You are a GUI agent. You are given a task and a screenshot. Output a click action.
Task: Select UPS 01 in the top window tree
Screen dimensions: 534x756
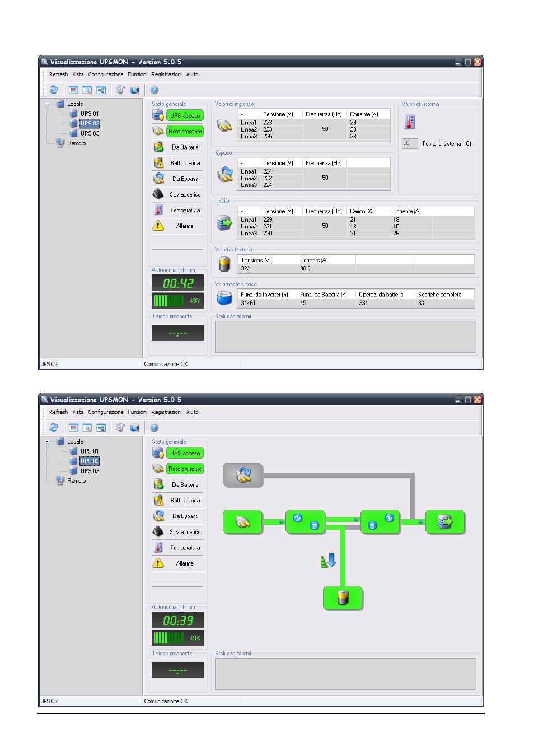coord(90,114)
